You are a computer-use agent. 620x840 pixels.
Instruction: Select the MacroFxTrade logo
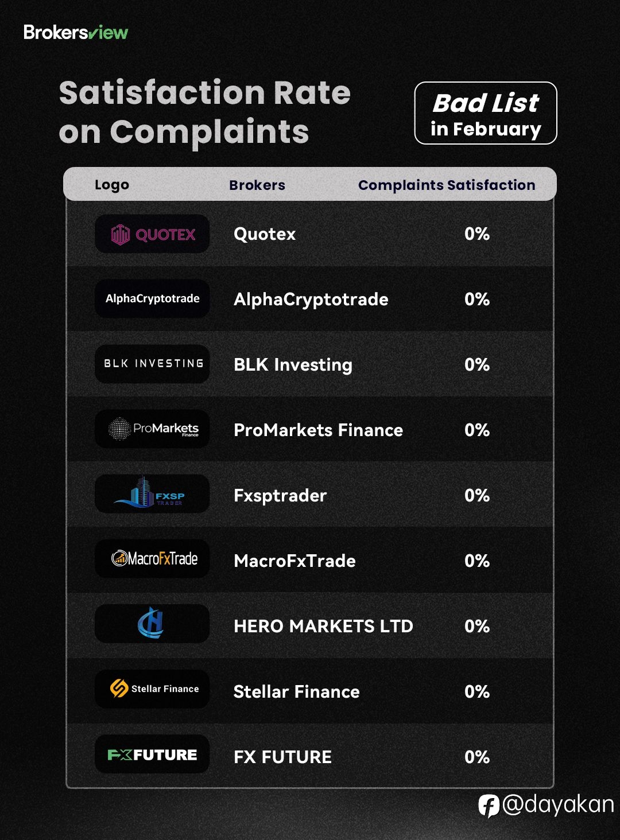click(x=152, y=558)
